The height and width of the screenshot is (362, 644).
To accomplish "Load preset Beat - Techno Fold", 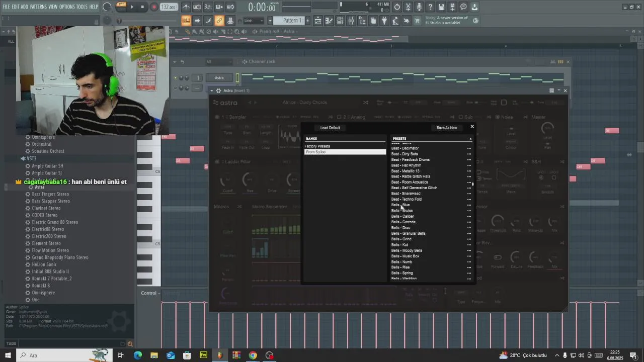I will point(407,199).
